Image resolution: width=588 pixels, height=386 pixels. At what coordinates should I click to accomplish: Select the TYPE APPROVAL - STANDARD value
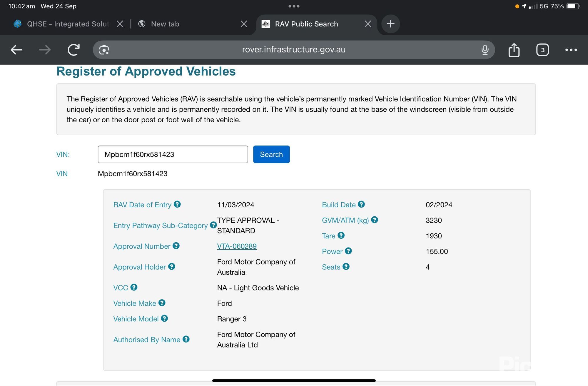(x=248, y=225)
